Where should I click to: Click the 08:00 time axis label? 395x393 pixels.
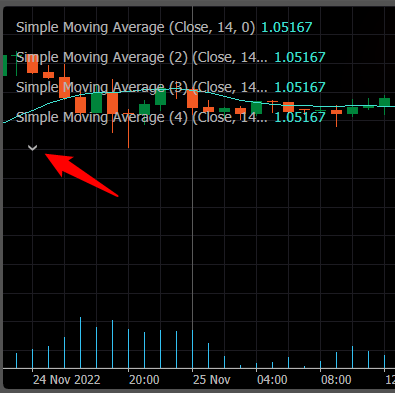(336, 380)
